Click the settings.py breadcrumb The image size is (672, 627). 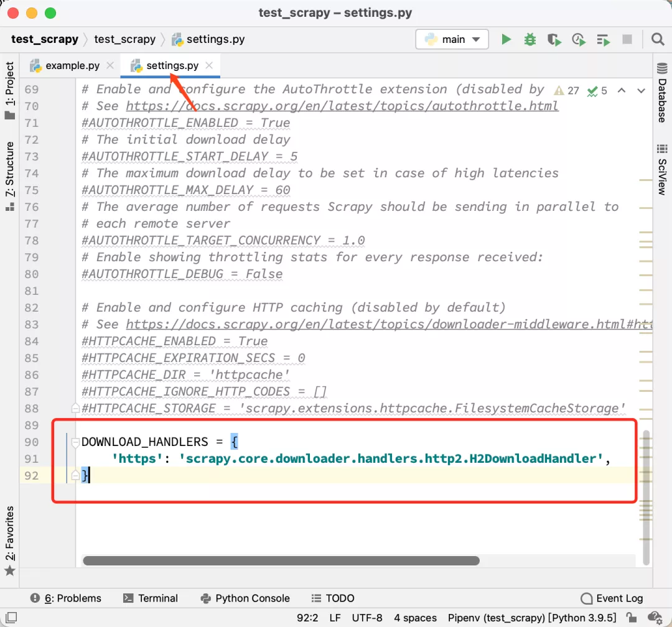click(208, 39)
